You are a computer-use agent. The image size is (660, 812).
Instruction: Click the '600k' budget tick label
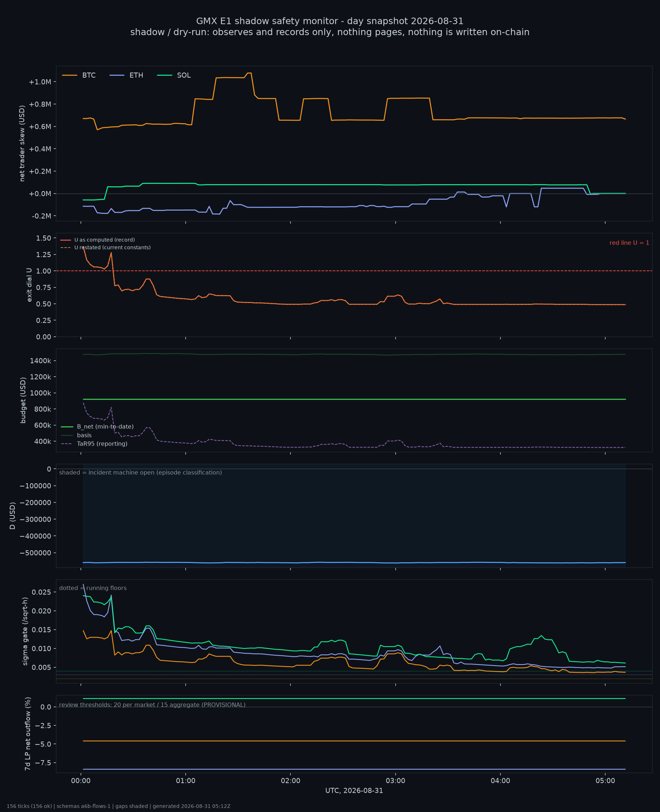[42, 426]
